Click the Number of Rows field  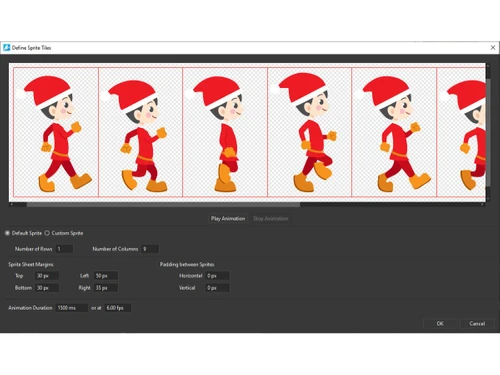(x=64, y=249)
